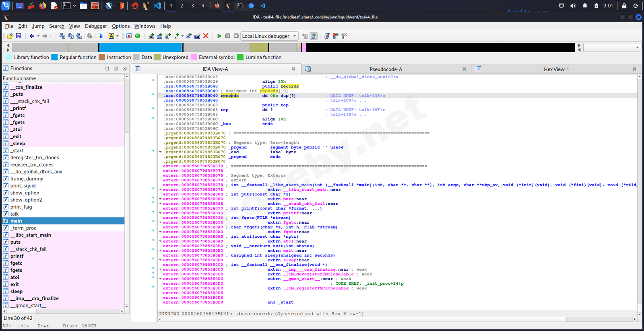Open dropdown next to yellow highlight icon
Viewport: 644px width, 331px height.
[x=118, y=36]
